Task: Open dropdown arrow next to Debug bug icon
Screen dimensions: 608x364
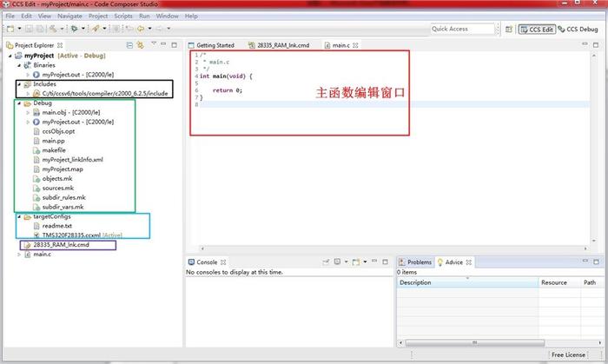Action: (83, 29)
